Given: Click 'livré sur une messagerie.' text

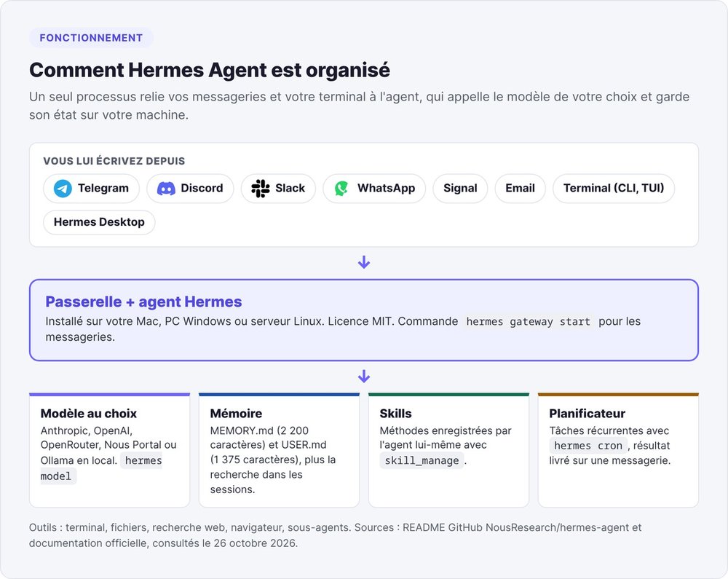Looking at the screenshot, I should click(609, 460).
